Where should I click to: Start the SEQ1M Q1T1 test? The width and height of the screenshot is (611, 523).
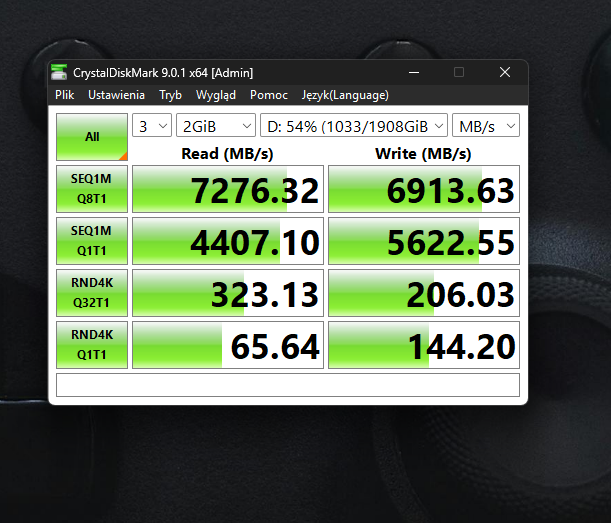tap(92, 241)
